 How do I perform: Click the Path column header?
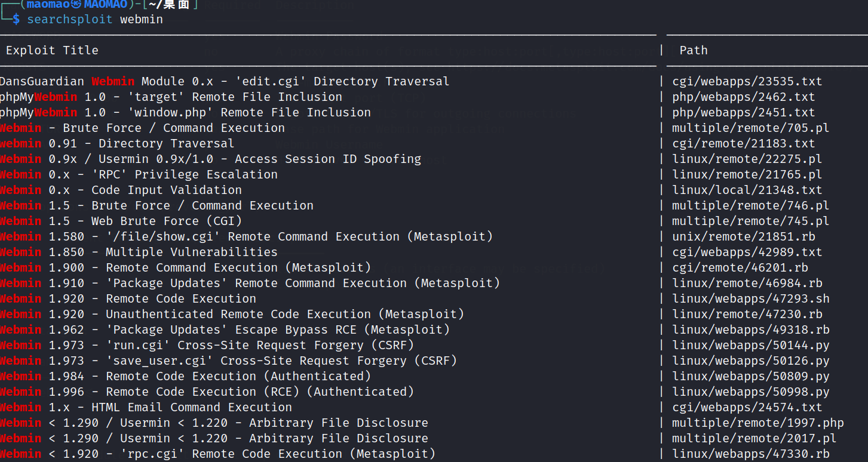[x=694, y=51]
